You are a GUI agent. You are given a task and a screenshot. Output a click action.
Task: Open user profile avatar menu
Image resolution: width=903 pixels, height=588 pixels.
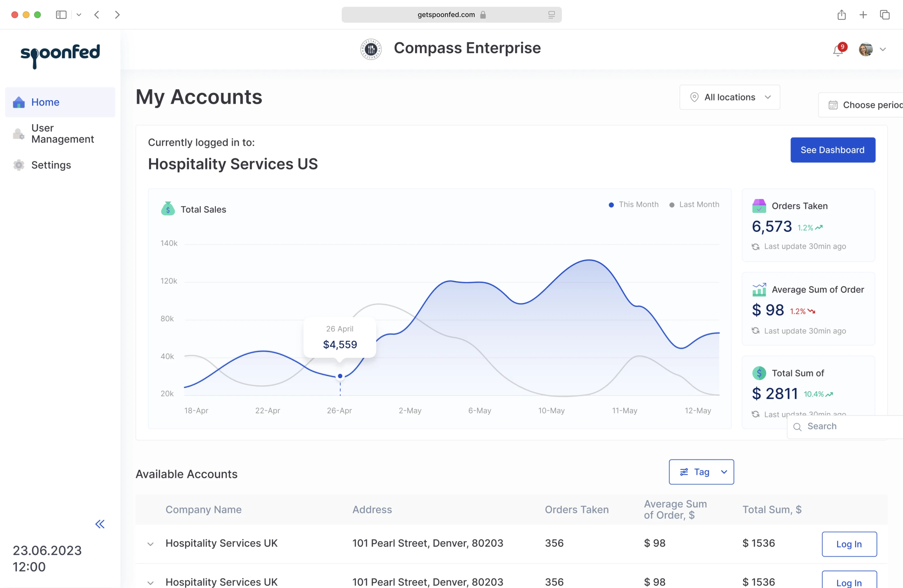click(x=866, y=49)
